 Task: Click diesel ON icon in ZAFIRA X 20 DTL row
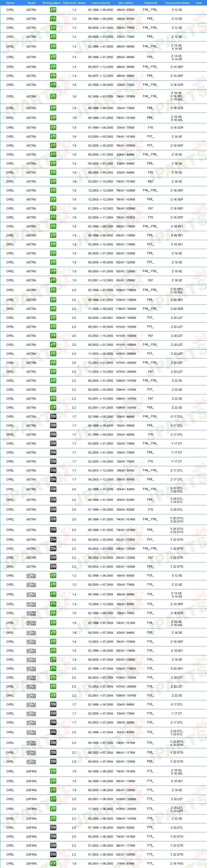point(53,828)
